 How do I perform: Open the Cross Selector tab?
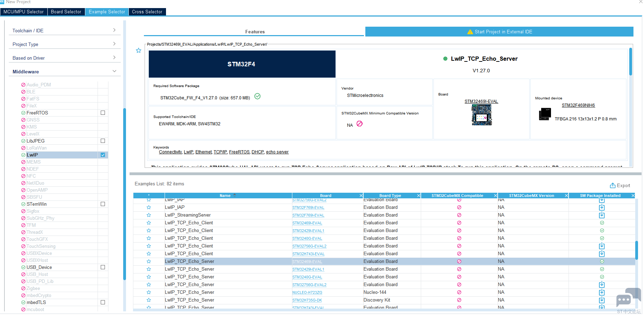(x=147, y=12)
